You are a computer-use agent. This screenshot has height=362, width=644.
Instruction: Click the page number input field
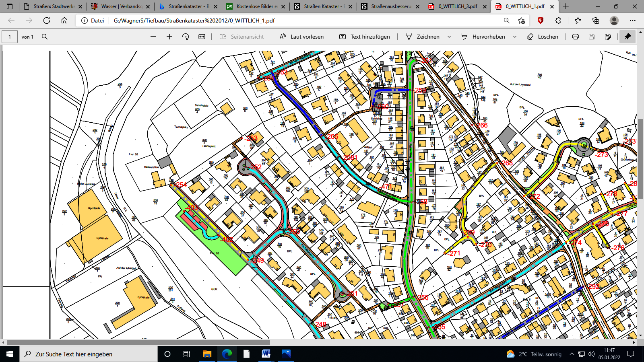(10, 37)
